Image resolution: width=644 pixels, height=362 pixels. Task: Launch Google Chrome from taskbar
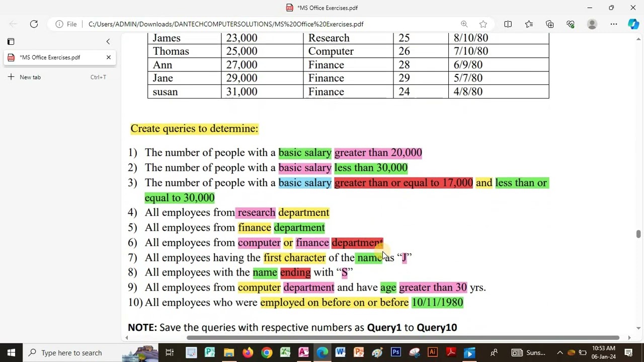[x=267, y=352]
